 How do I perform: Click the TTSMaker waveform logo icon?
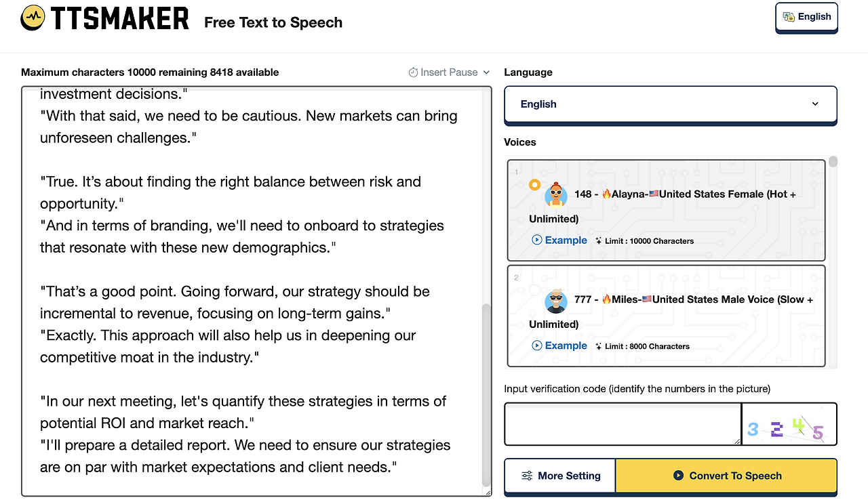[x=33, y=18]
